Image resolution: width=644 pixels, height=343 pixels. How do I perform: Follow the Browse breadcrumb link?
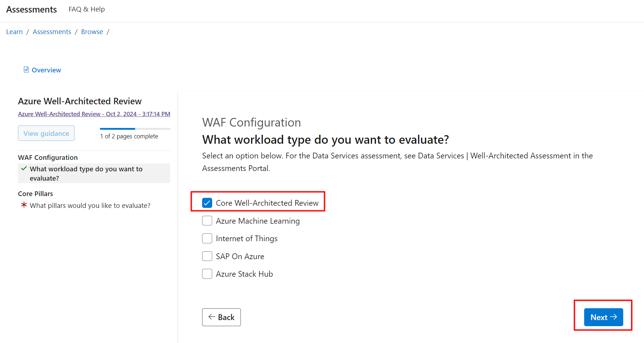point(92,32)
